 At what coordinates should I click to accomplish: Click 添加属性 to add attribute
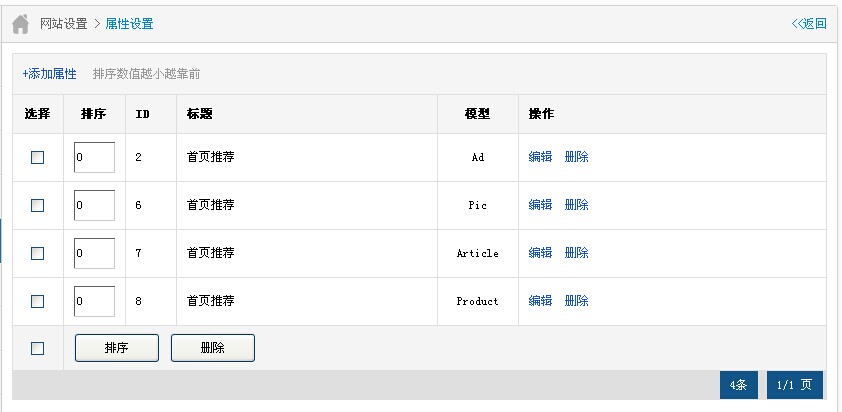pyautogui.click(x=49, y=74)
